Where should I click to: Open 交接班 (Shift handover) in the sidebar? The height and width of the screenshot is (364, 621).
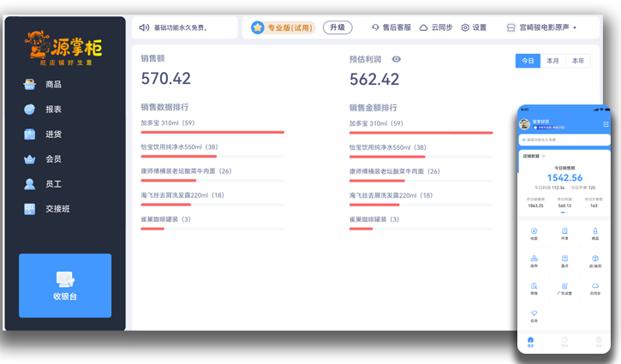click(x=57, y=208)
